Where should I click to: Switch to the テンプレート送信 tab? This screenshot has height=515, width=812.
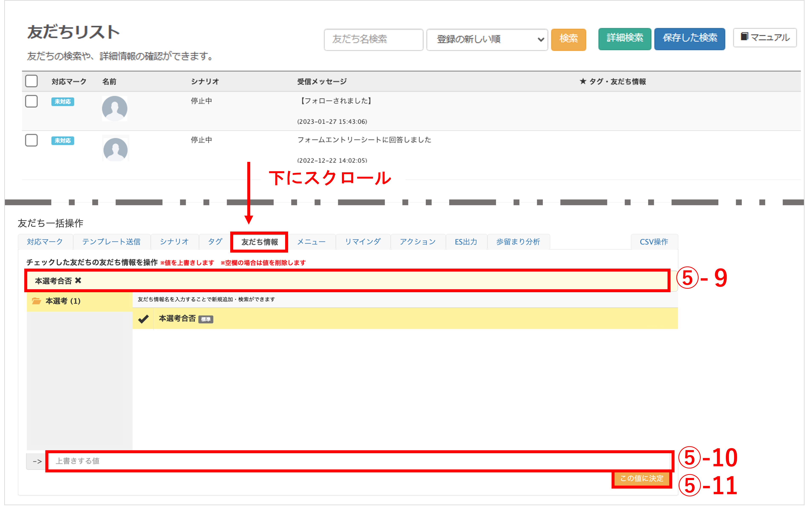(111, 242)
